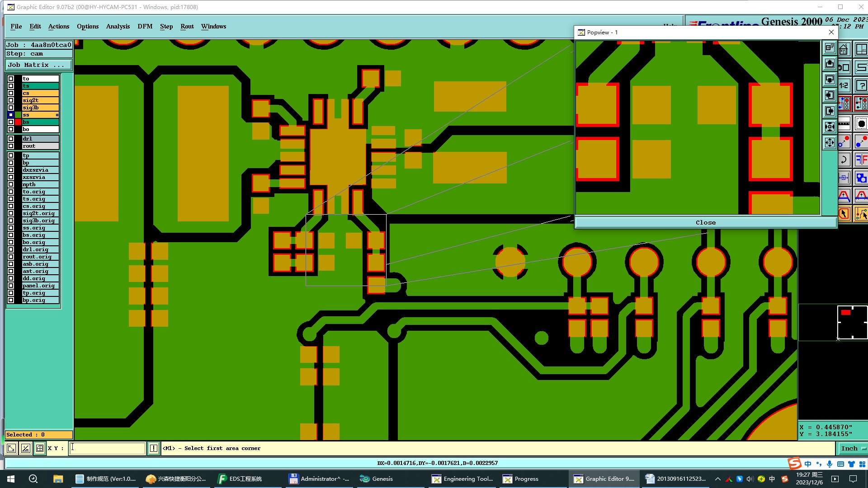The height and width of the screenshot is (488, 868).
Task: Toggle the checkbox for layer drl
Action: pos(11,139)
